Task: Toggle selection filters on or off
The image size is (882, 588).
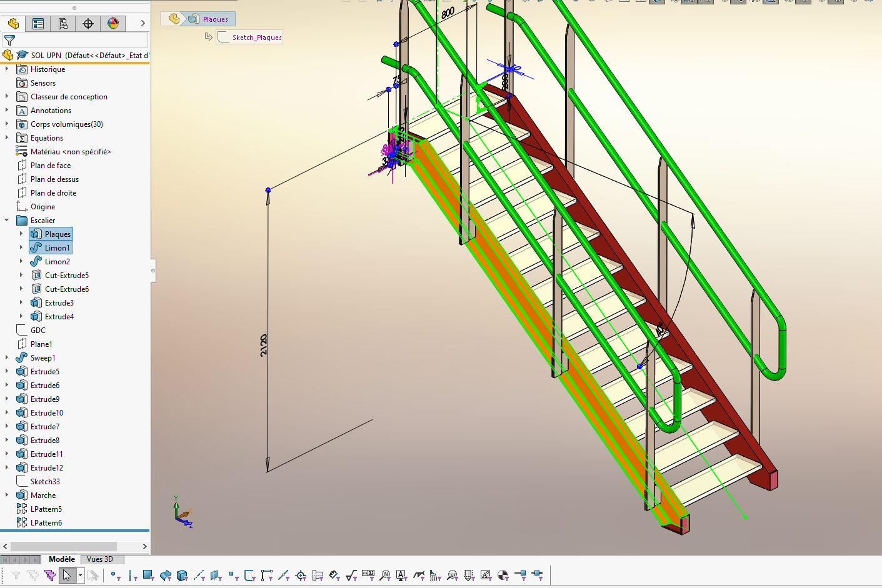Action: coord(16,575)
